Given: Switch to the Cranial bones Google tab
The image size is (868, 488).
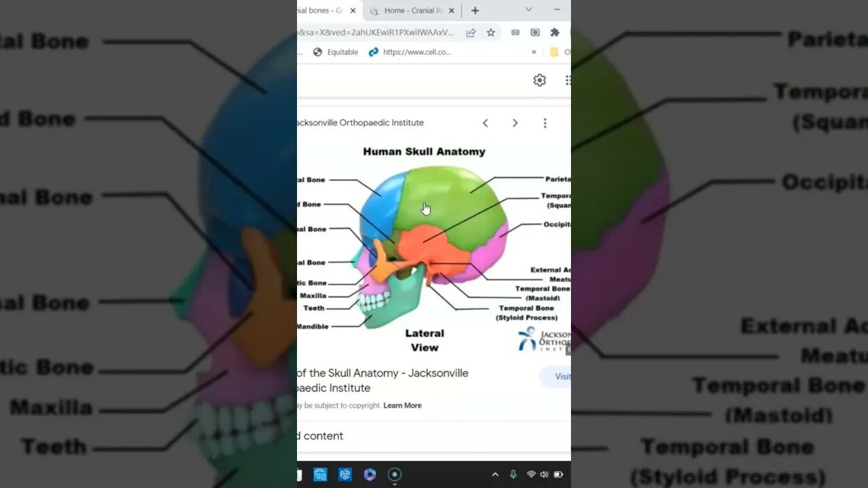Looking at the screenshot, I should [320, 10].
